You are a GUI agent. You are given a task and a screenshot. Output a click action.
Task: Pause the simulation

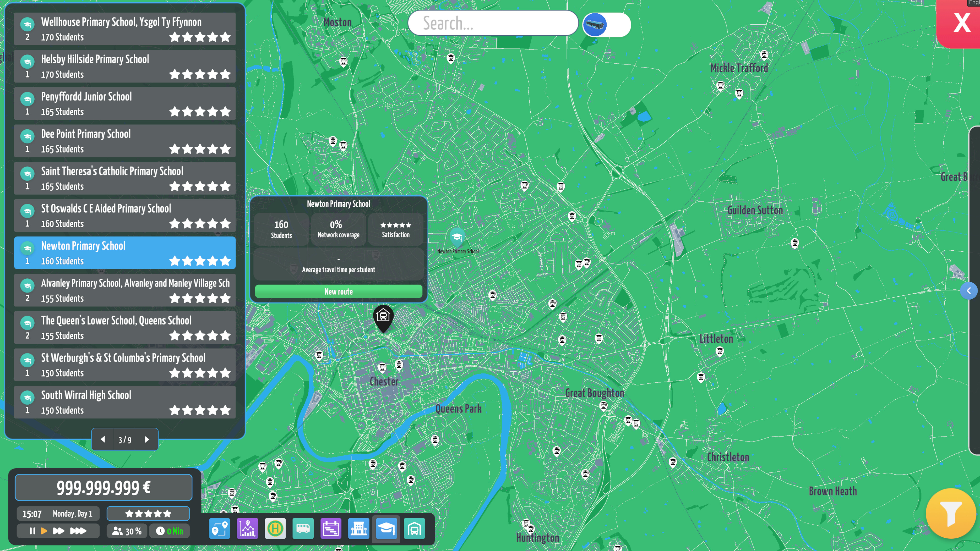click(x=32, y=531)
